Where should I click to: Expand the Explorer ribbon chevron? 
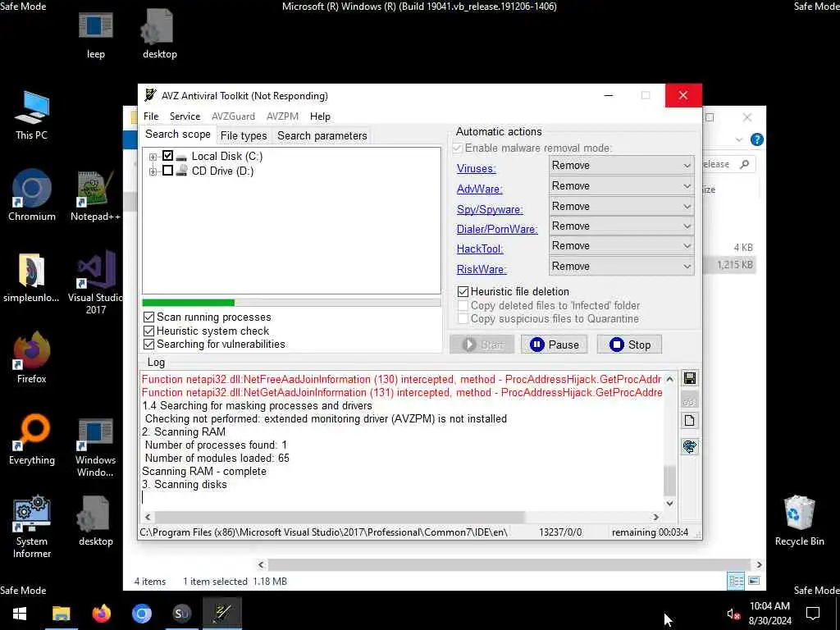tap(739, 139)
